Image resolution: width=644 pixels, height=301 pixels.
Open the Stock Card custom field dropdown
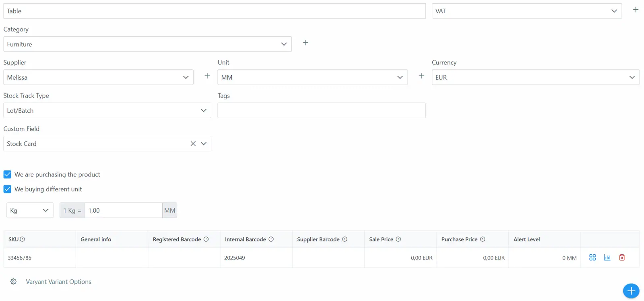(204, 143)
